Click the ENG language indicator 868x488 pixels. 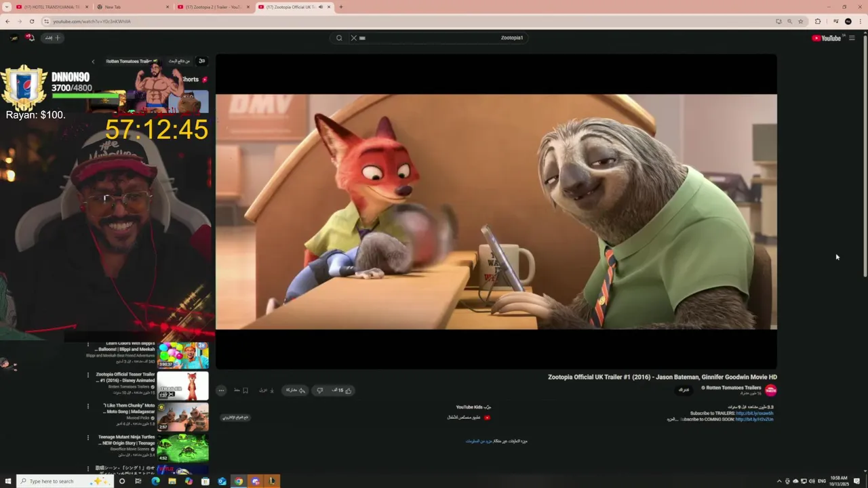[x=822, y=481]
